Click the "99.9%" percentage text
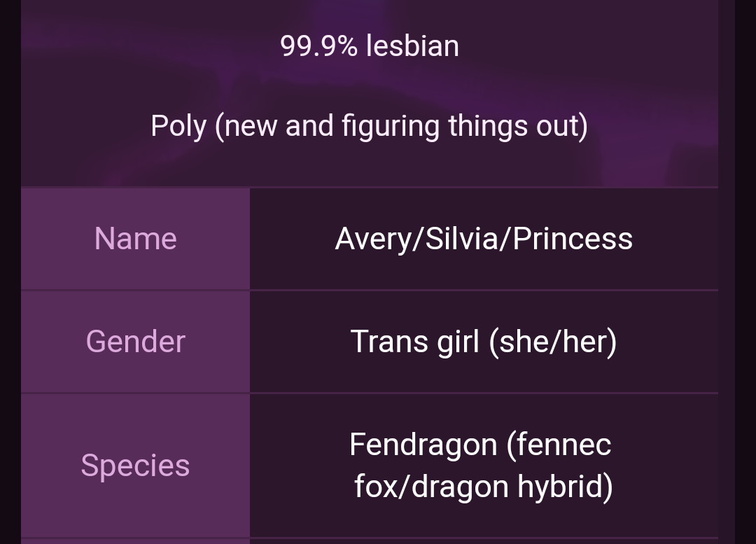Viewport: 756px width, 544px height. (318, 46)
